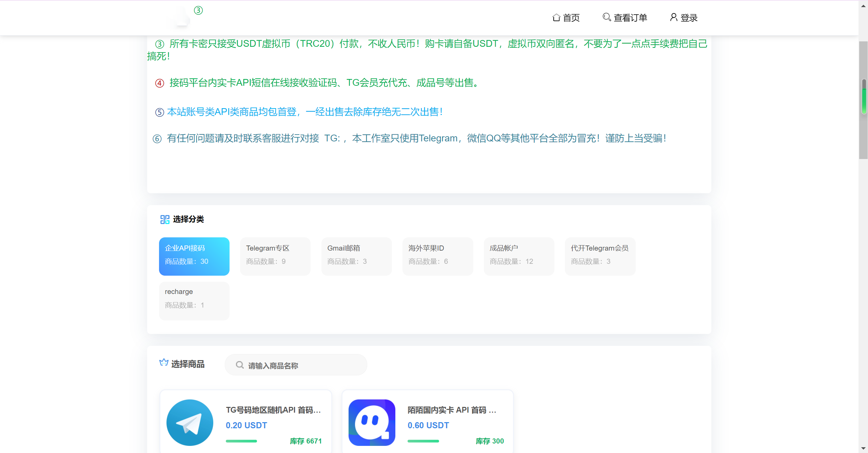Click the scrollbar down arrow
Viewport: 868px width, 453px height.
[863, 449]
